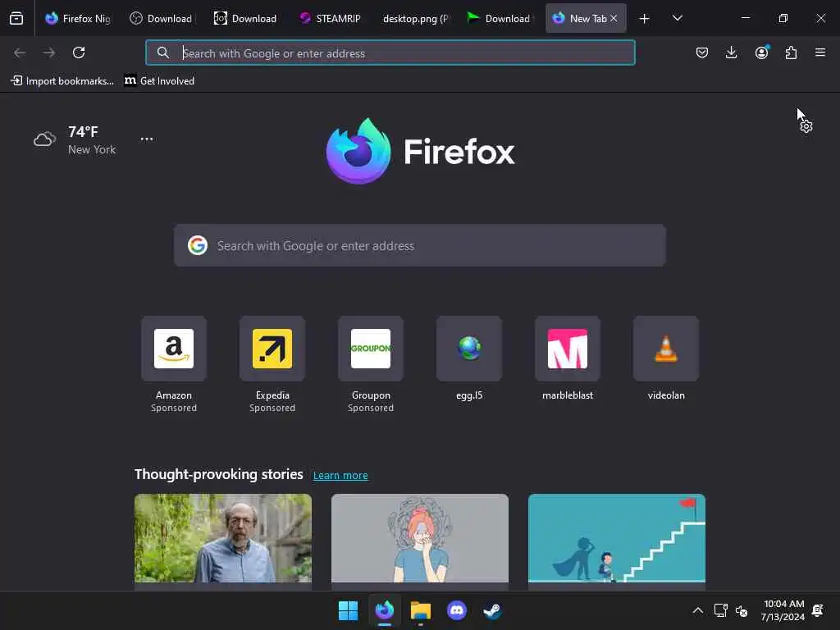Open Steam from taskbar
Screen dimensions: 840x630
click(x=492, y=610)
